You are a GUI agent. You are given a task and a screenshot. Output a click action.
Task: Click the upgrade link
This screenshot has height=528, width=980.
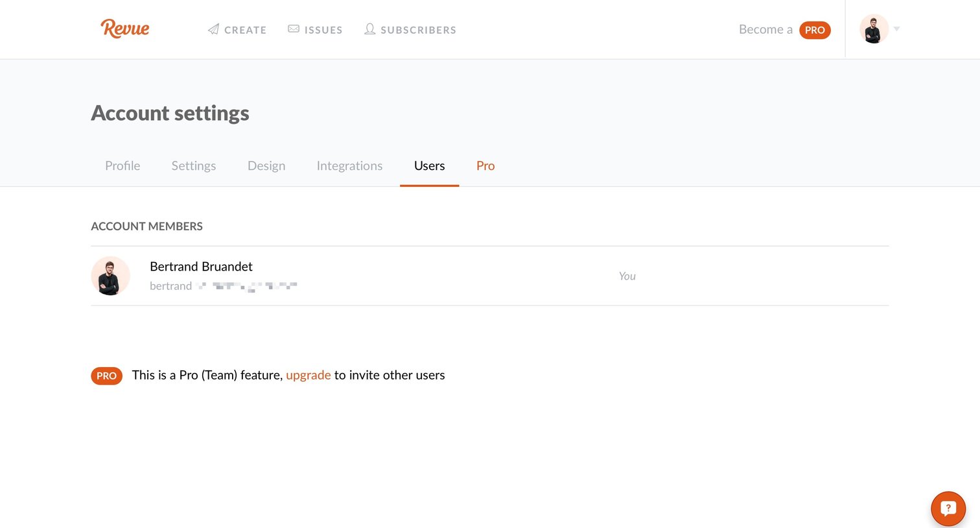tap(309, 375)
